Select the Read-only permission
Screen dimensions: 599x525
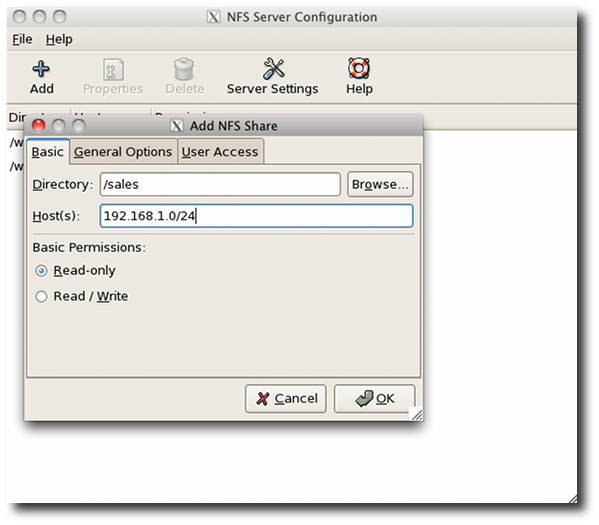click(x=41, y=271)
